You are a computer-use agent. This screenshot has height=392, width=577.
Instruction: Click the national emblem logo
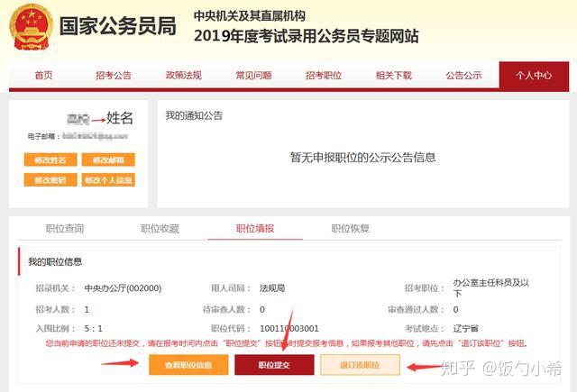point(31,28)
